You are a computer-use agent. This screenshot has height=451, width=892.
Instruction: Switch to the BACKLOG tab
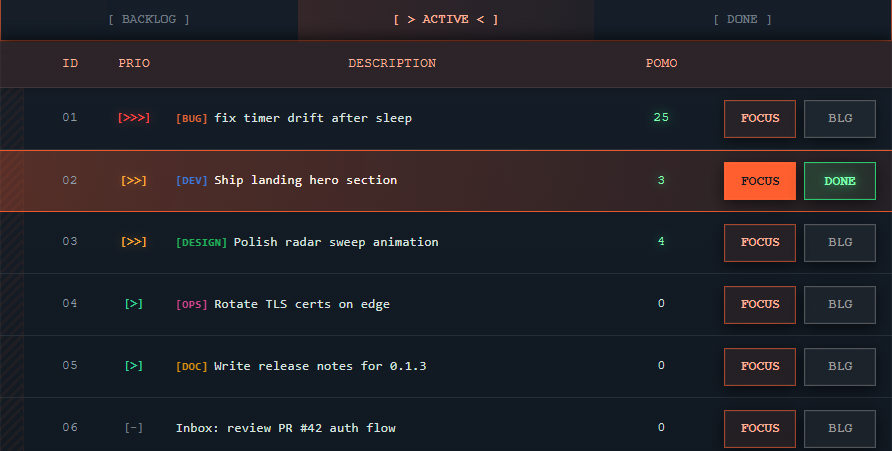pos(149,19)
